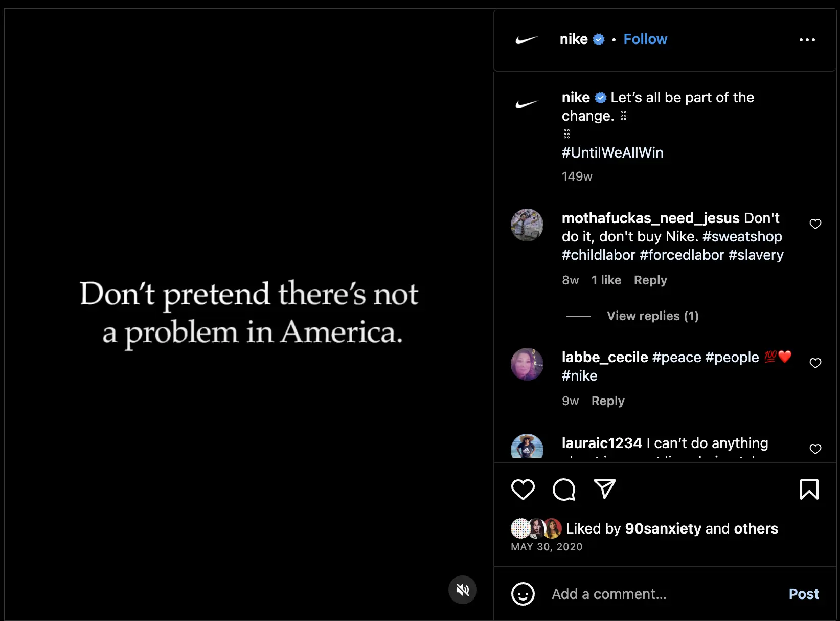Follow the nike account
The width and height of the screenshot is (840, 621).
click(x=645, y=39)
